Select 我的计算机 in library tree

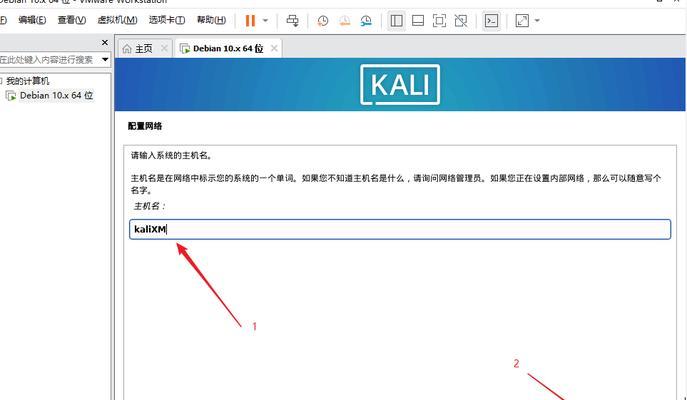tap(28, 81)
